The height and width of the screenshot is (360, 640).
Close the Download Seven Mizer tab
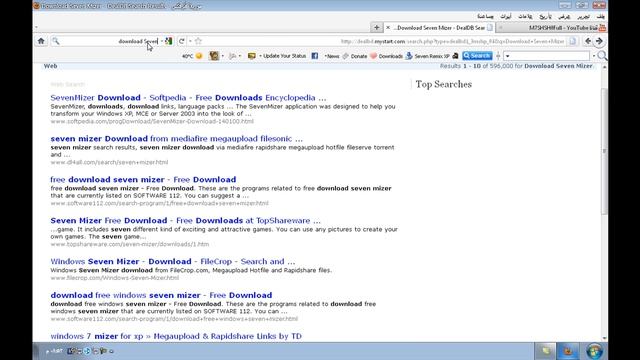[x=388, y=28]
